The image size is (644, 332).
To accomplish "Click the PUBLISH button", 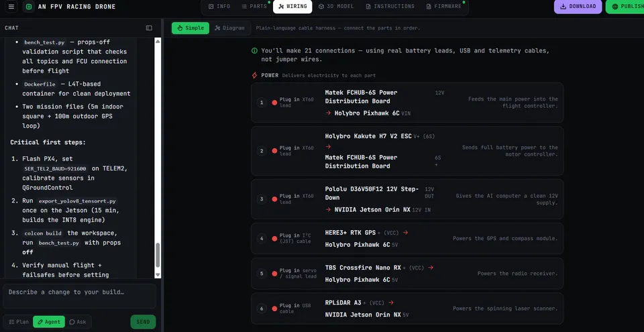I will (x=625, y=7).
